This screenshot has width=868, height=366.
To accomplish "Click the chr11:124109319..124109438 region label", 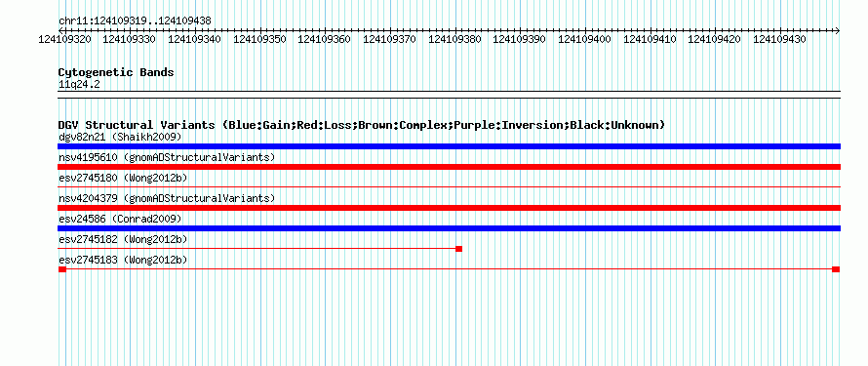I will click(x=135, y=21).
